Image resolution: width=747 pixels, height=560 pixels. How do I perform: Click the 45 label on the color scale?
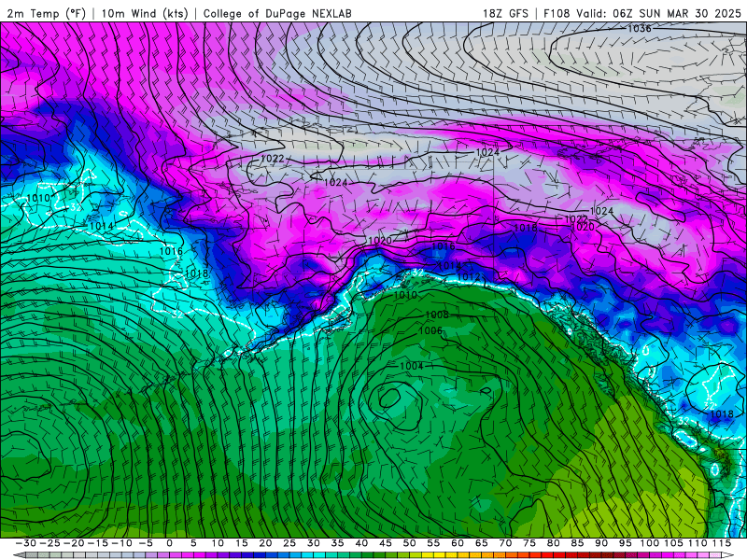coord(386,543)
